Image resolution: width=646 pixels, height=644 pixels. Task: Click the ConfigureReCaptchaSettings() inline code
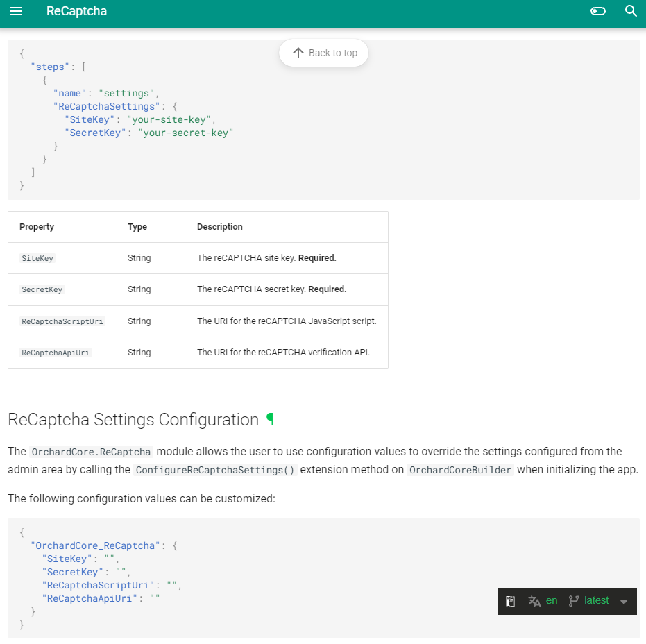[x=215, y=470]
